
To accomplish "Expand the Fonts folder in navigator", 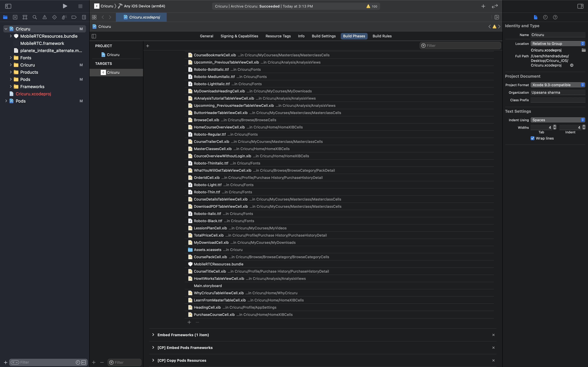I will coord(11,58).
